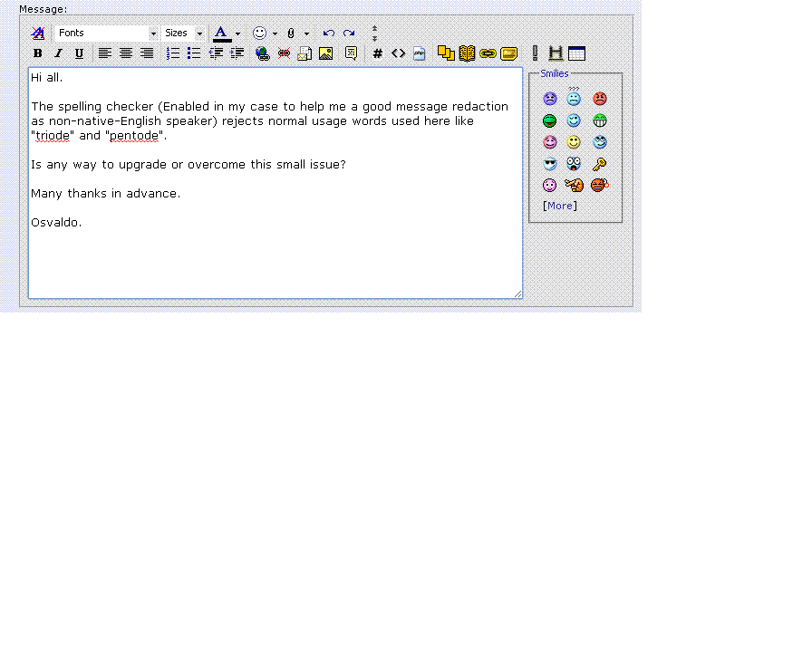Insert the blue winking smilie
This screenshot has width=812, height=654.
[x=574, y=120]
